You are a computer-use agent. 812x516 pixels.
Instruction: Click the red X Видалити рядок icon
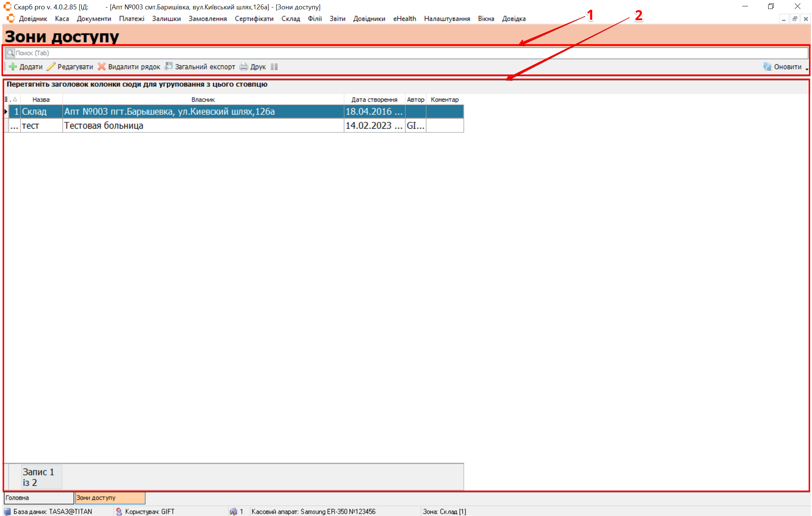point(101,67)
